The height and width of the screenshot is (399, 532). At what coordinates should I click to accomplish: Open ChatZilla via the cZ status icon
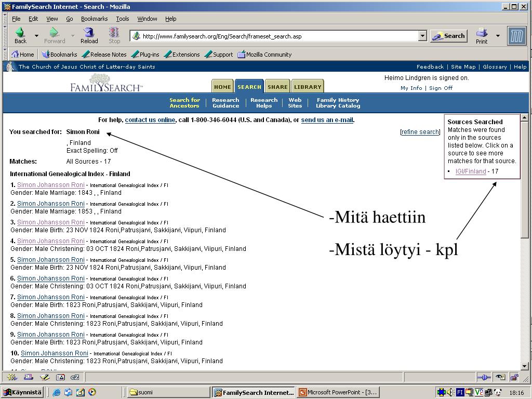point(75,377)
